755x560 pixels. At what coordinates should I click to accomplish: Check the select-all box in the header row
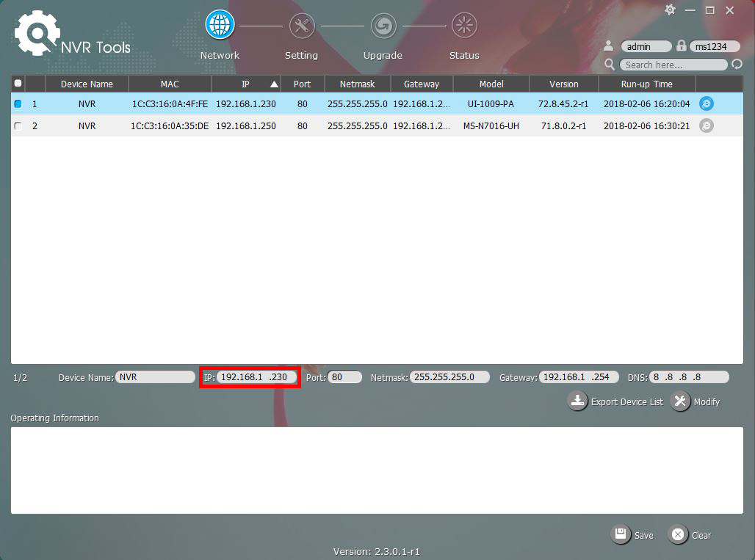point(18,84)
